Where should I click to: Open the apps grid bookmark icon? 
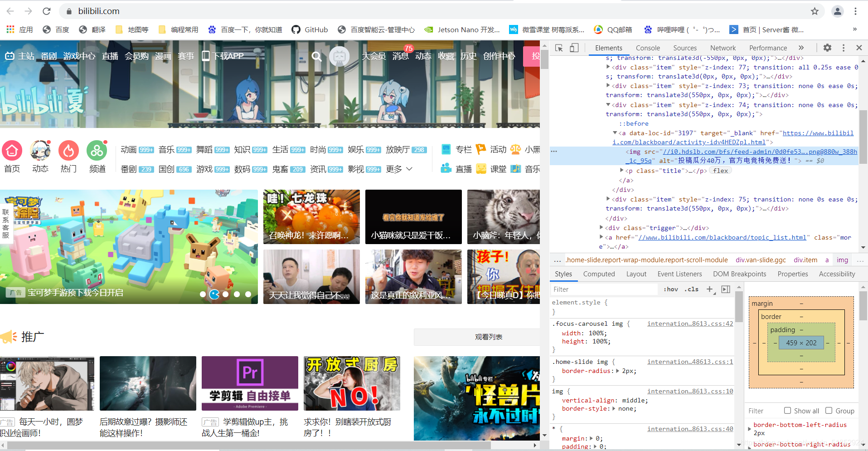point(10,29)
